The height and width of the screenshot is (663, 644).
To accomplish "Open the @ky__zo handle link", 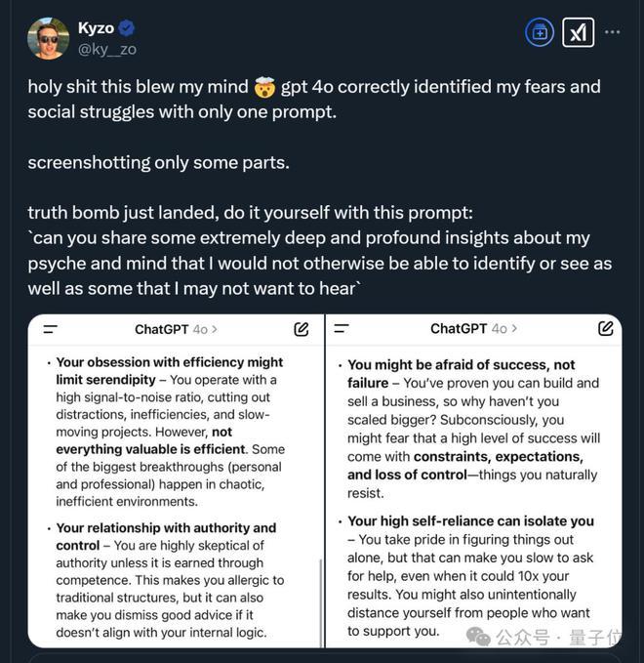I will [x=107, y=50].
